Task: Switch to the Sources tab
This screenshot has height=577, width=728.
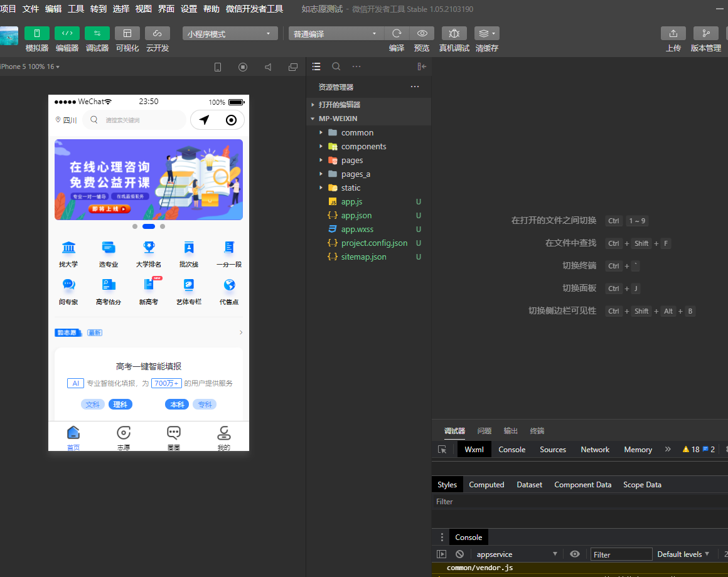Action: [x=552, y=450]
